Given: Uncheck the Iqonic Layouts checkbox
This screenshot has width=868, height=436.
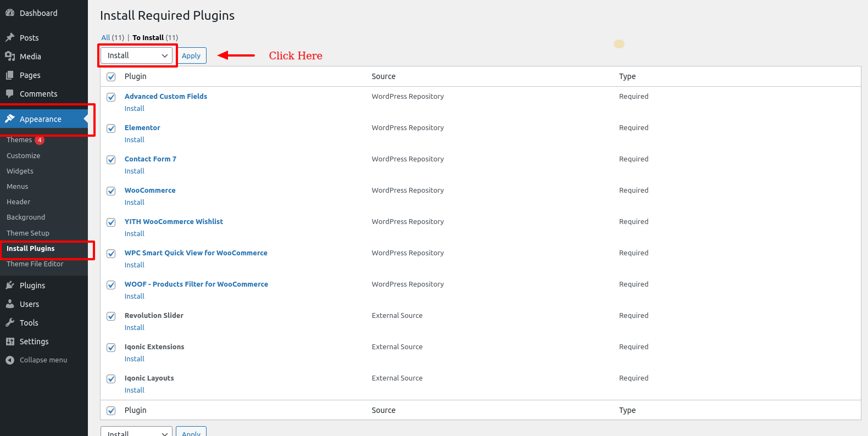Looking at the screenshot, I should [111, 379].
